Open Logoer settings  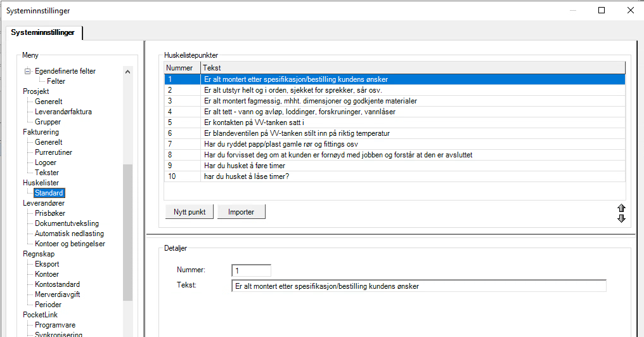46,162
